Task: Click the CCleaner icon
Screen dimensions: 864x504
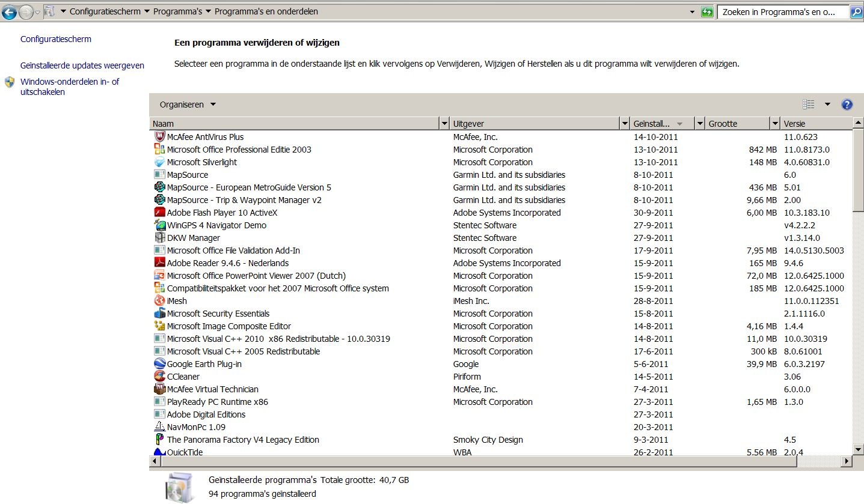Action: [159, 377]
